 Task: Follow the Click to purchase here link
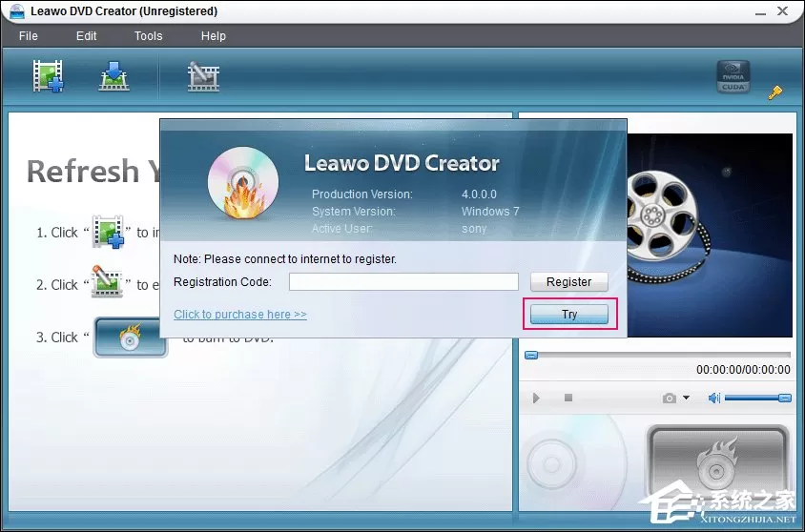(240, 314)
